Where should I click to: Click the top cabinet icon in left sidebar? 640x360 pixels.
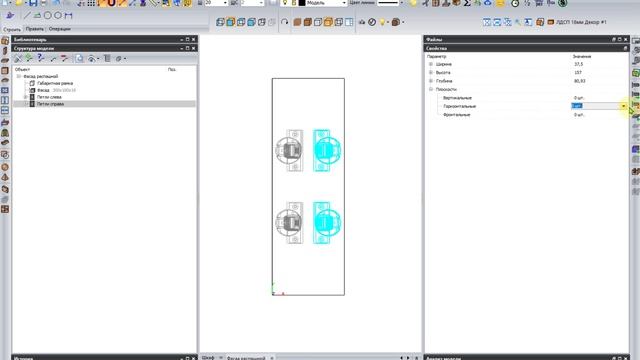[x=5, y=41]
